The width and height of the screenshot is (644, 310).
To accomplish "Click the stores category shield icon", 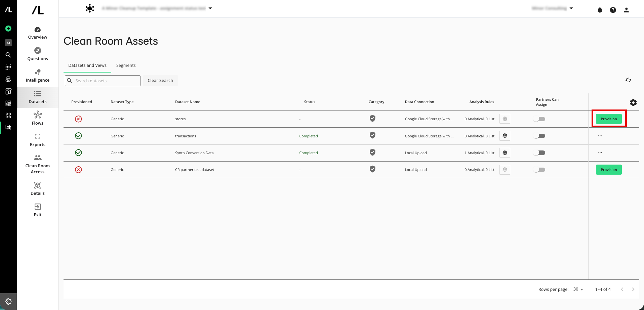I will tap(372, 118).
